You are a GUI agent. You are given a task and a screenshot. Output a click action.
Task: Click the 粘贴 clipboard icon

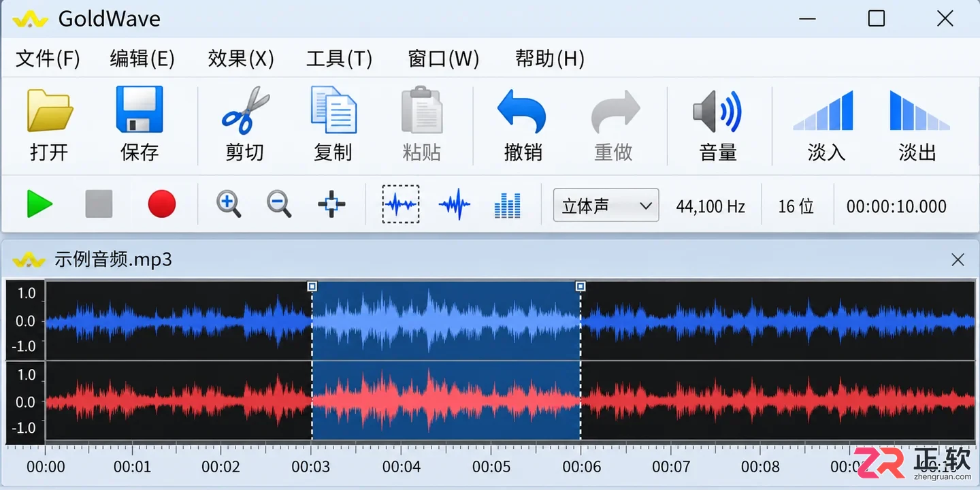click(422, 110)
